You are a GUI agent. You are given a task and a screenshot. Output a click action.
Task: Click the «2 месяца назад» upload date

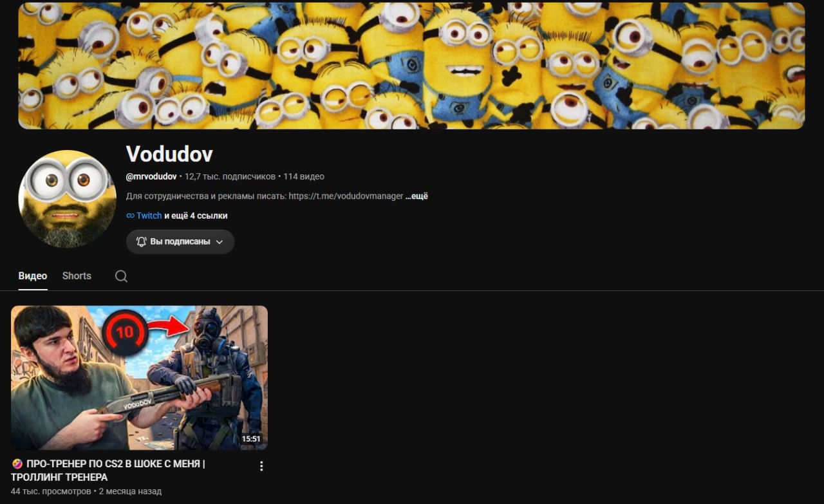(131, 491)
